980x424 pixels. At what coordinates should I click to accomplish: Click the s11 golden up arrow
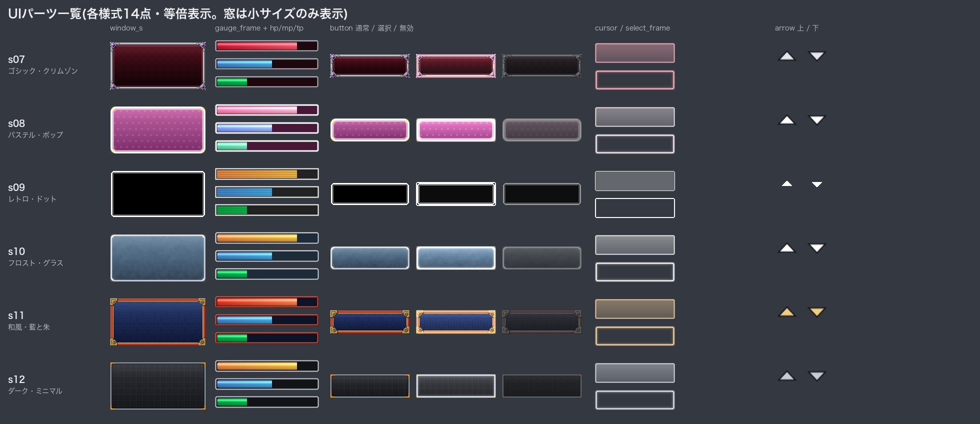tap(787, 312)
